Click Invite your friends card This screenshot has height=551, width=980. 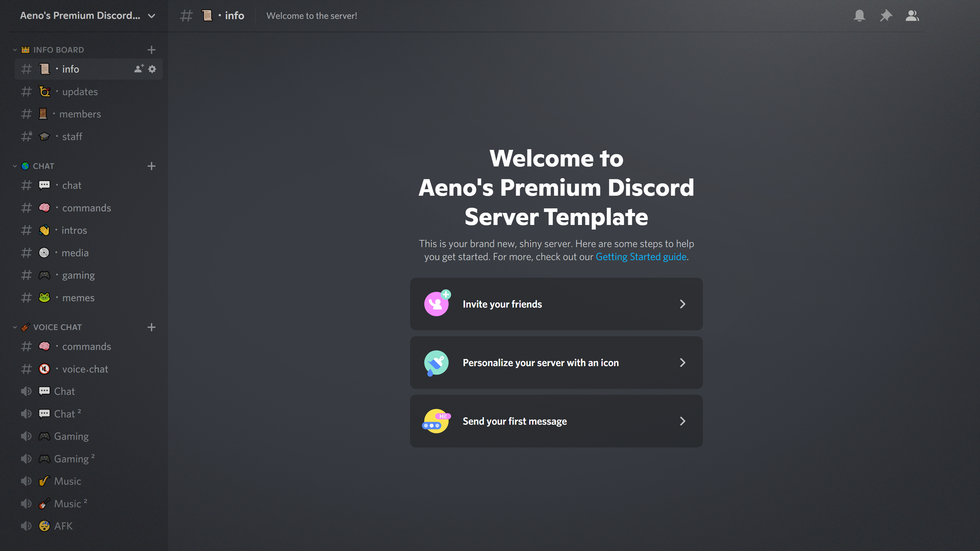(556, 304)
